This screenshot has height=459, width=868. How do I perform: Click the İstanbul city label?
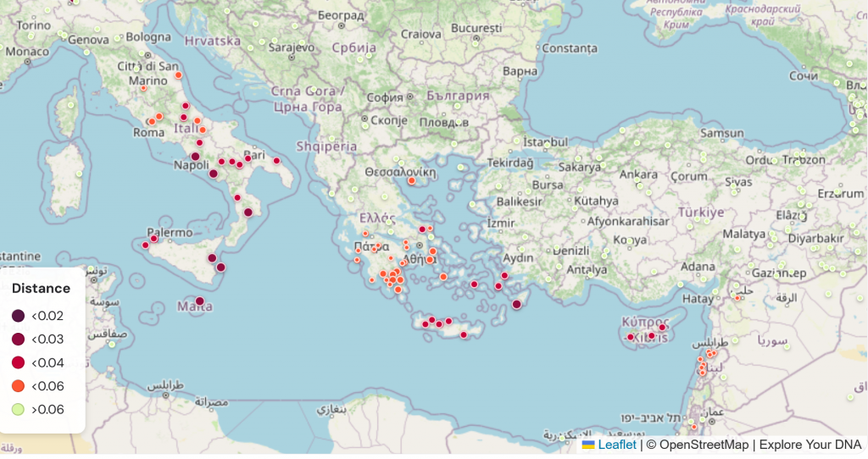(x=545, y=142)
